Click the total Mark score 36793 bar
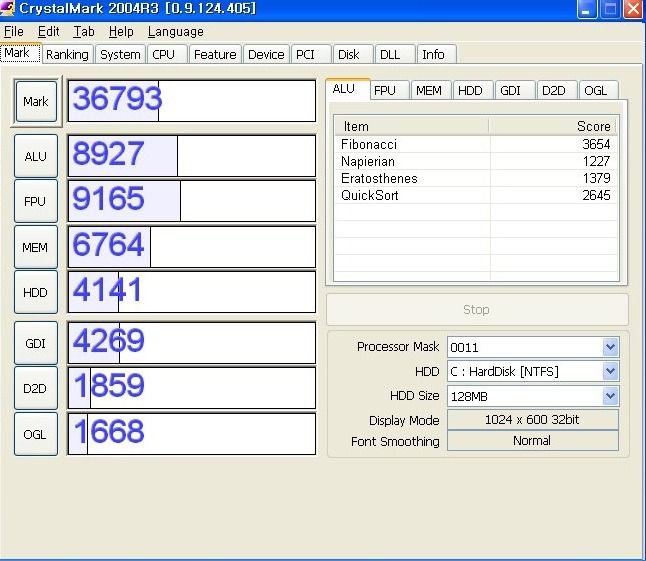The height and width of the screenshot is (561, 646). coord(192,101)
